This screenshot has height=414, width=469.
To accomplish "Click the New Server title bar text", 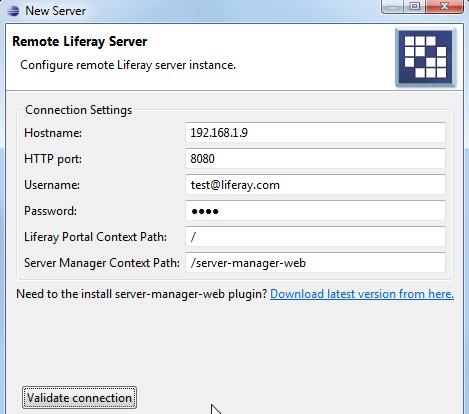I will pyautogui.click(x=56, y=11).
